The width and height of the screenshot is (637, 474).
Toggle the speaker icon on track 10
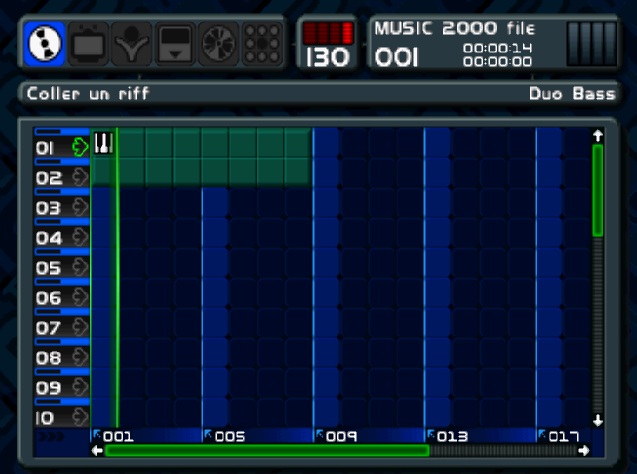(80, 417)
